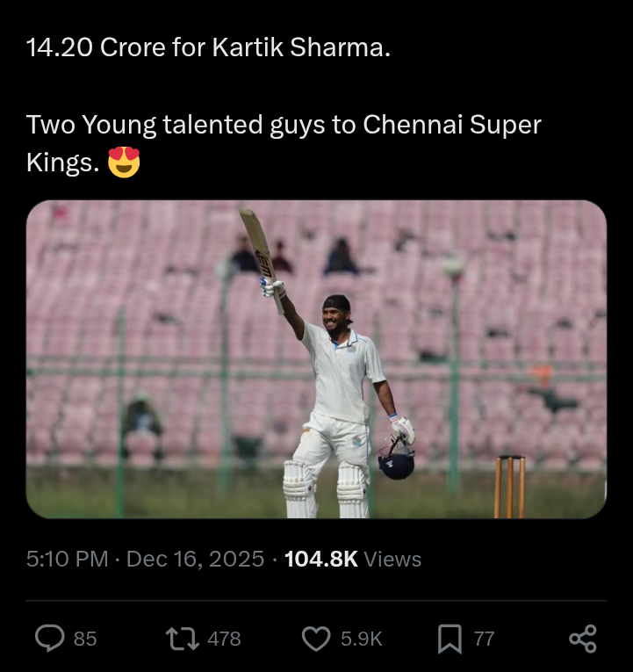
Task: Click the helmet held by the batsman
Action: [396, 459]
